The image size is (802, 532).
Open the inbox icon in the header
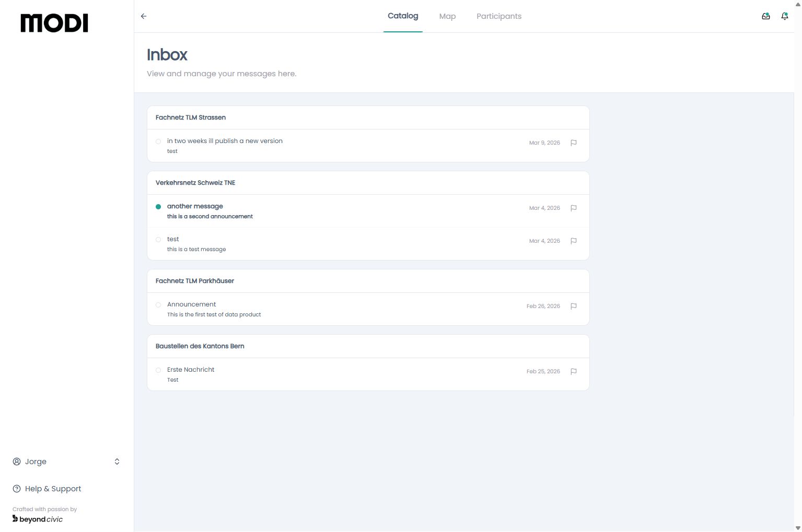click(x=766, y=16)
